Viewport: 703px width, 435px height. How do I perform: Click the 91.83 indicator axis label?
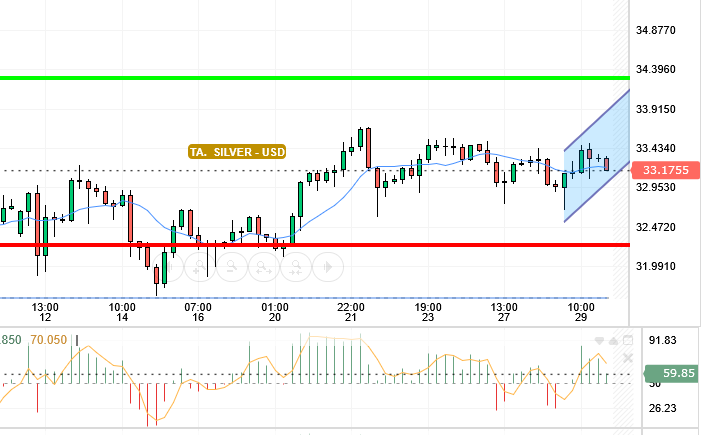point(662,340)
